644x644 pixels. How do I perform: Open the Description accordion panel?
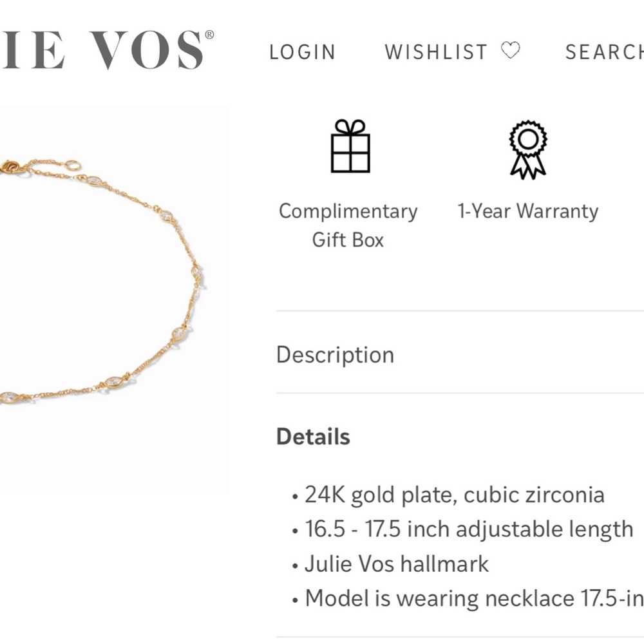pos(335,354)
